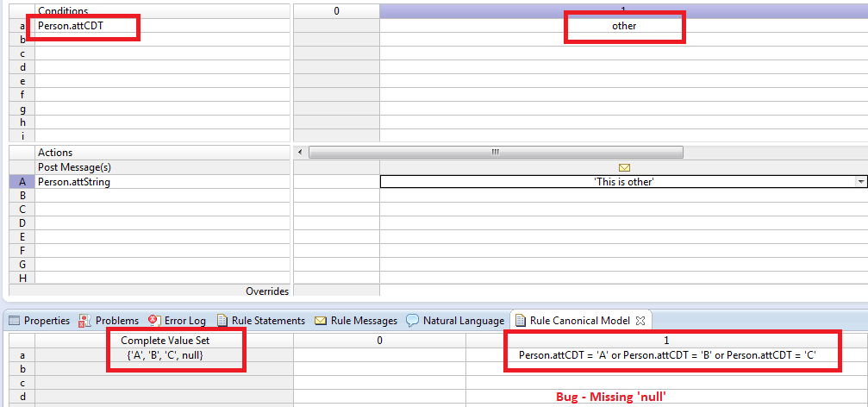The height and width of the screenshot is (407, 868).
Task: Click column 1 header in canonical model
Action: click(x=666, y=341)
